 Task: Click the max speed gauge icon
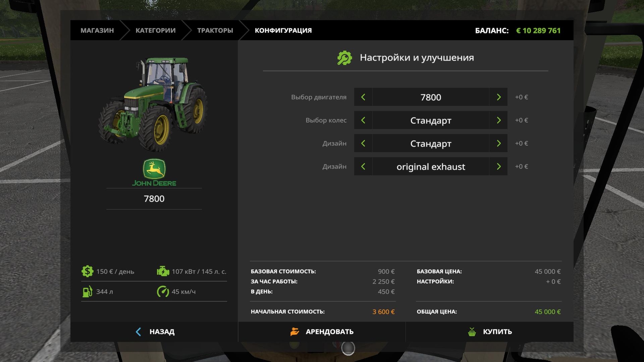click(163, 292)
